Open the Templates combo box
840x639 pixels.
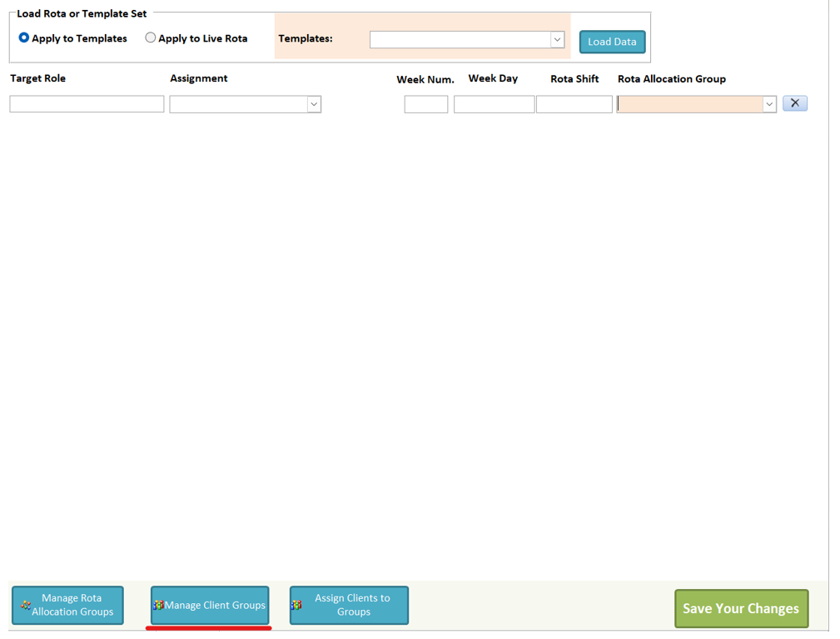click(466, 40)
